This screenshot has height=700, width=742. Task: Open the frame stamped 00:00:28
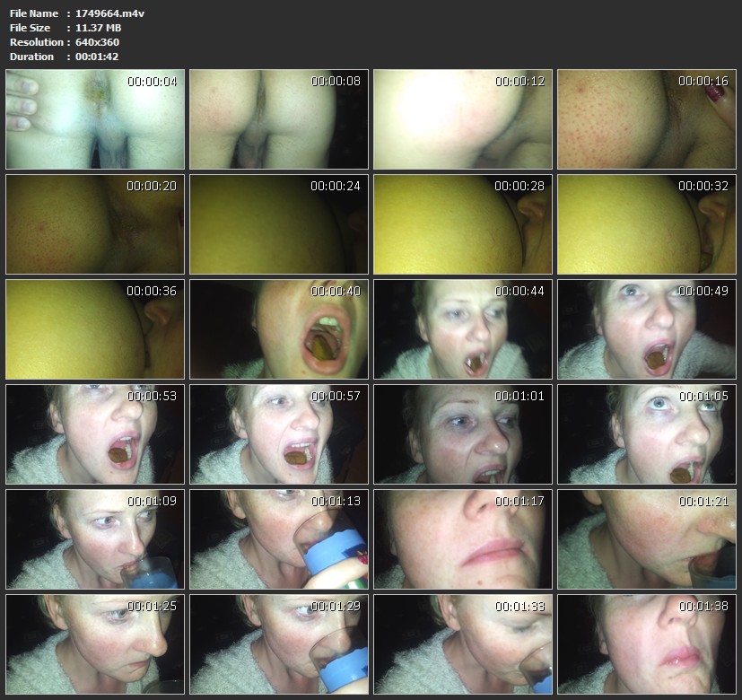463,224
